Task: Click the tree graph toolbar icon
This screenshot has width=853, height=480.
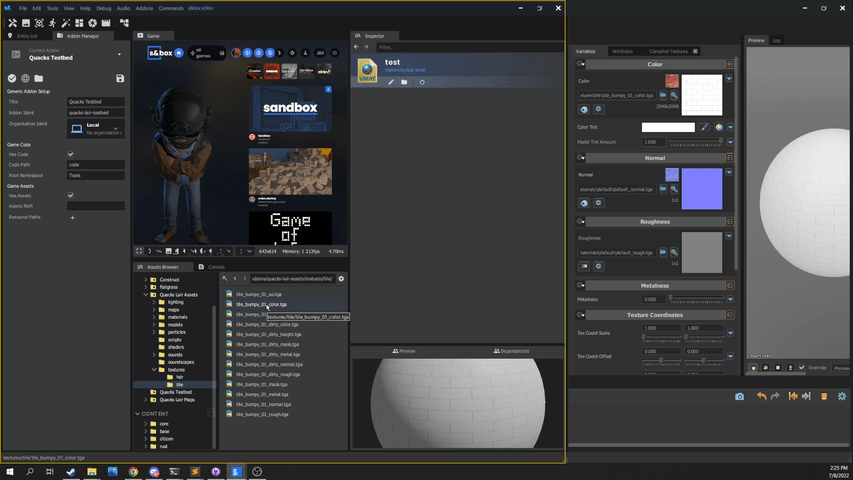Action: [125, 23]
